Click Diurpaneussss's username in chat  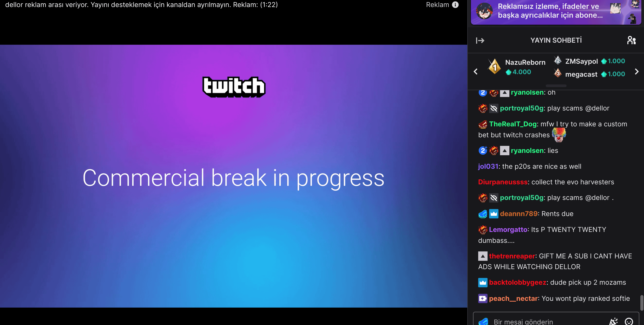click(503, 182)
